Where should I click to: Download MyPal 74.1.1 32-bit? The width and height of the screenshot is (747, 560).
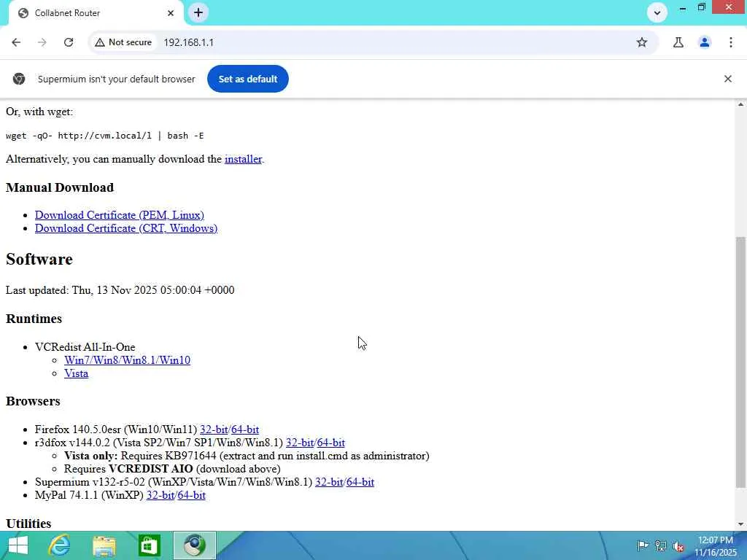(x=160, y=496)
